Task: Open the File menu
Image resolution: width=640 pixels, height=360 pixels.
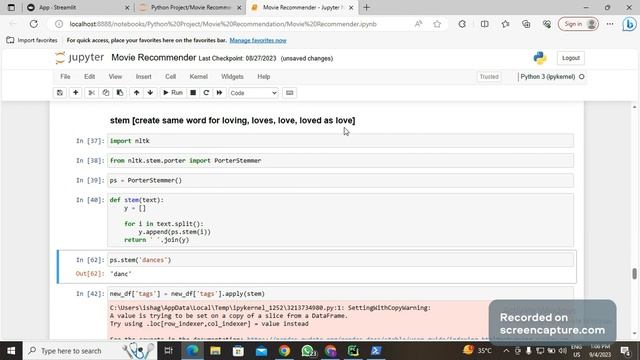Action: [x=65, y=77]
